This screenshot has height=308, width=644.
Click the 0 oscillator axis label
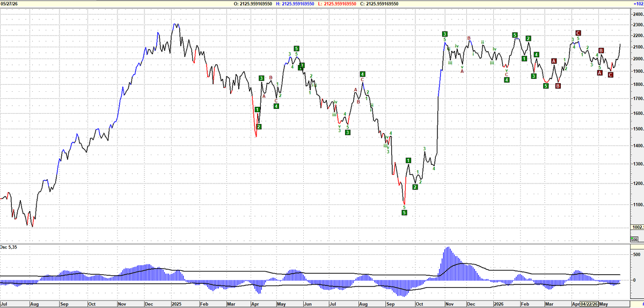[634, 280]
